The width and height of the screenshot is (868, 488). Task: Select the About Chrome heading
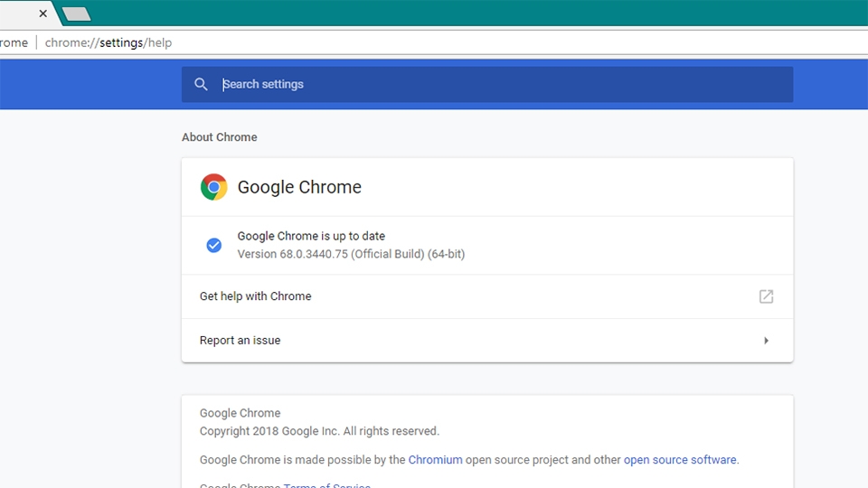click(x=219, y=137)
